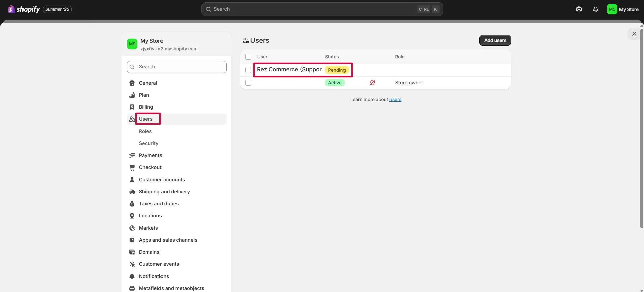Tick the select-all checkbox in the Users header
644x292 pixels.
pos(248,57)
